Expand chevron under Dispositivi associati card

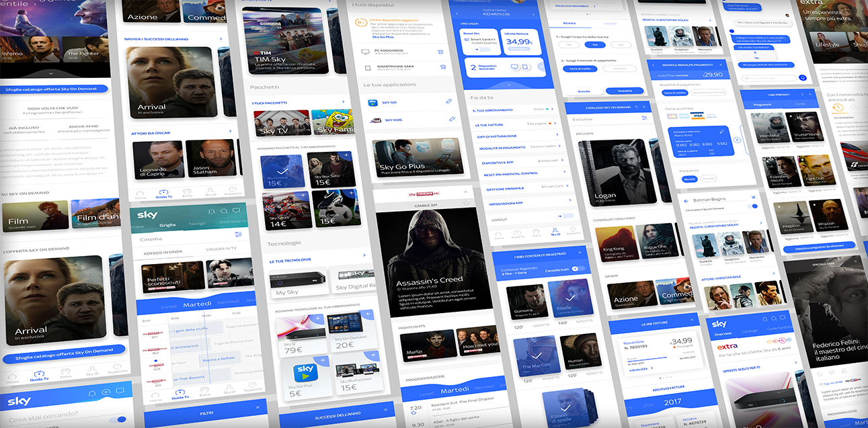pos(508,85)
